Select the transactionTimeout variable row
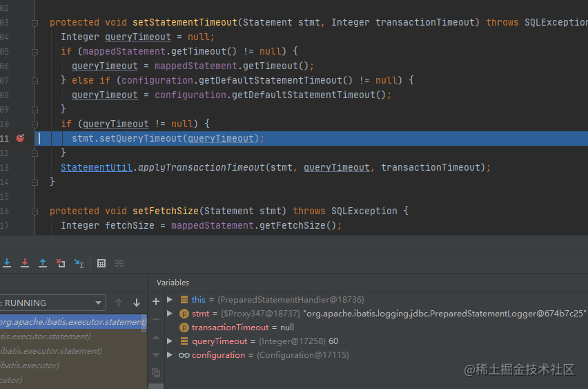 [x=242, y=328]
